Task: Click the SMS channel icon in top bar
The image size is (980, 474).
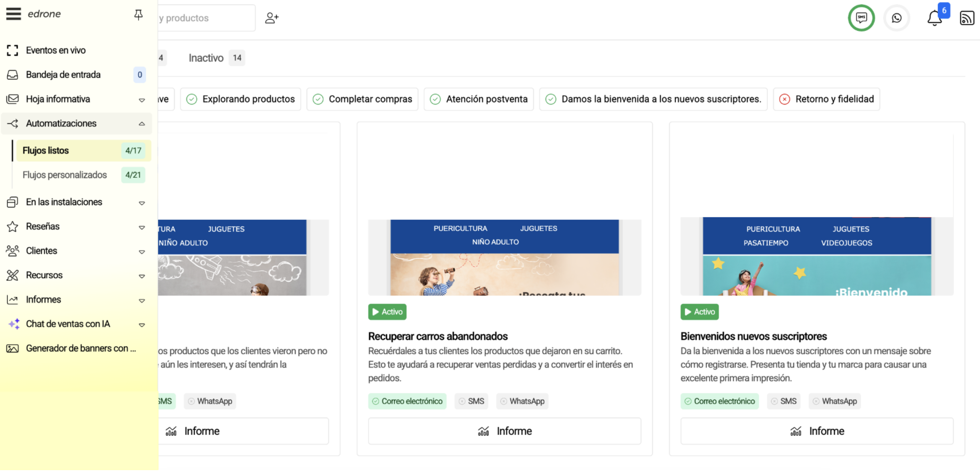Action: point(861,18)
